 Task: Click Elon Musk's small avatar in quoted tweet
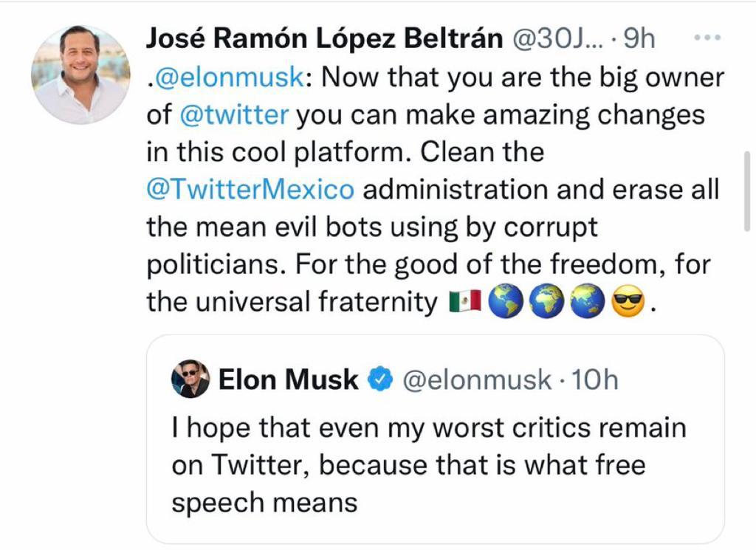(x=191, y=379)
